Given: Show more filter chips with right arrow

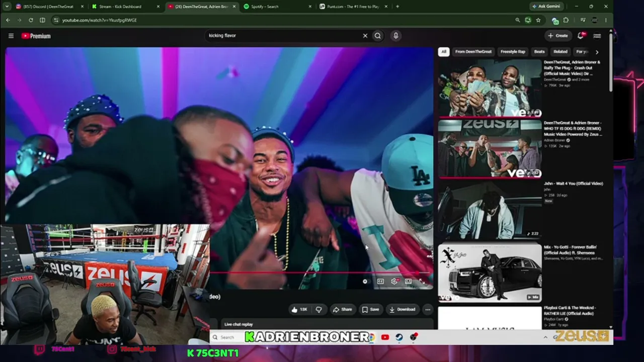Looking at the screenshot, I should pyautogui.click(x=597, y=52).
